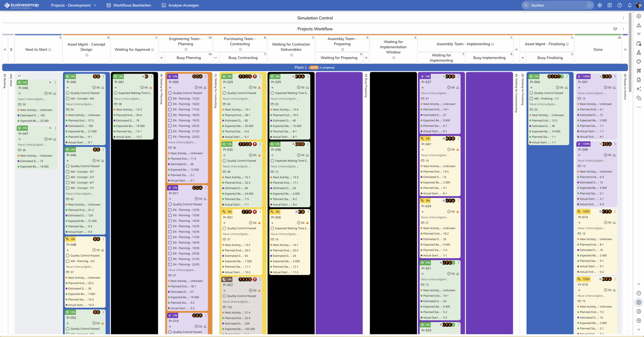Expand the collapsed Waiting for Contracting column

tap(216, 91)
